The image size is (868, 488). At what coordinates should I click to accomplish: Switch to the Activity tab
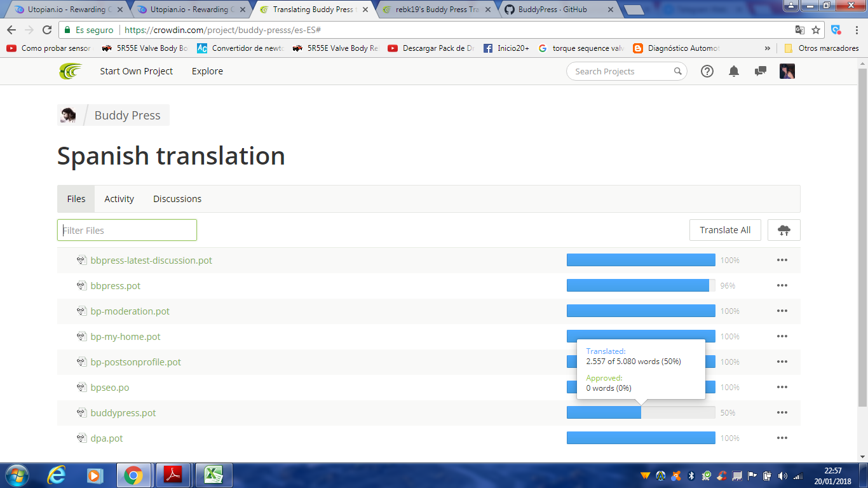[x=119, y=199]
